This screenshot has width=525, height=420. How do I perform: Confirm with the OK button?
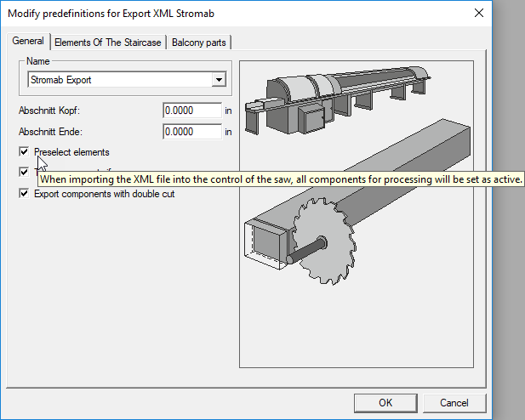coord(385,403)
